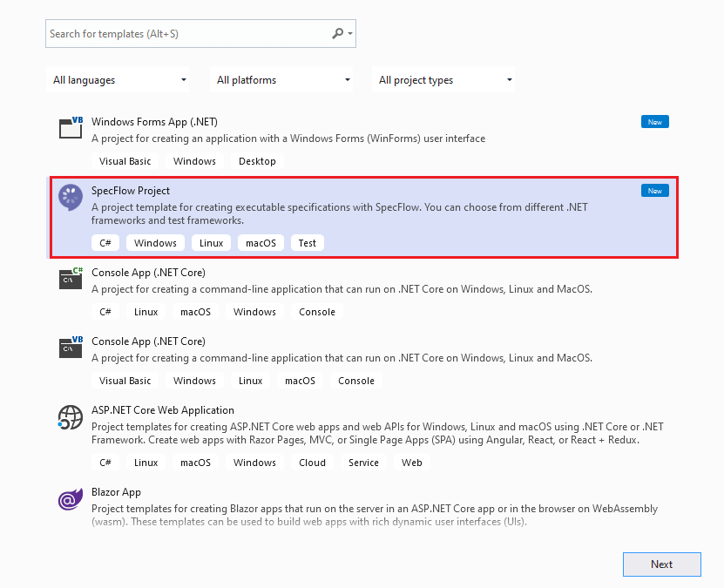The width and height of the screenshot is (724, 588).
Task: Click Windows Forms App description text
Action: 288,139
